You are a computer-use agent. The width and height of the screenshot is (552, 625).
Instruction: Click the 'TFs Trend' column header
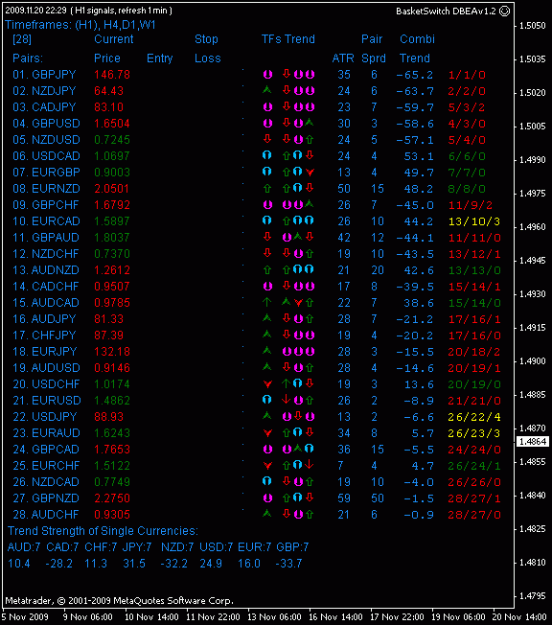288,39
